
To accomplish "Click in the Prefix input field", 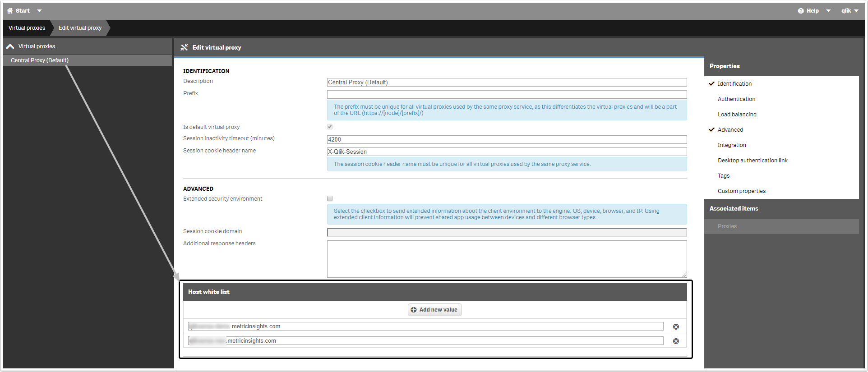I will pyautogui.click(x=507, y=94).
